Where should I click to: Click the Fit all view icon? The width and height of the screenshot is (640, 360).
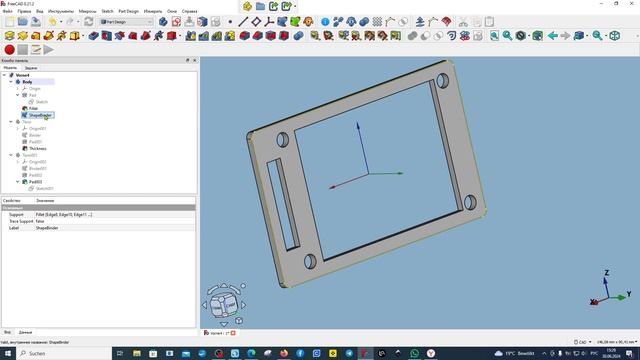point(494,36)
